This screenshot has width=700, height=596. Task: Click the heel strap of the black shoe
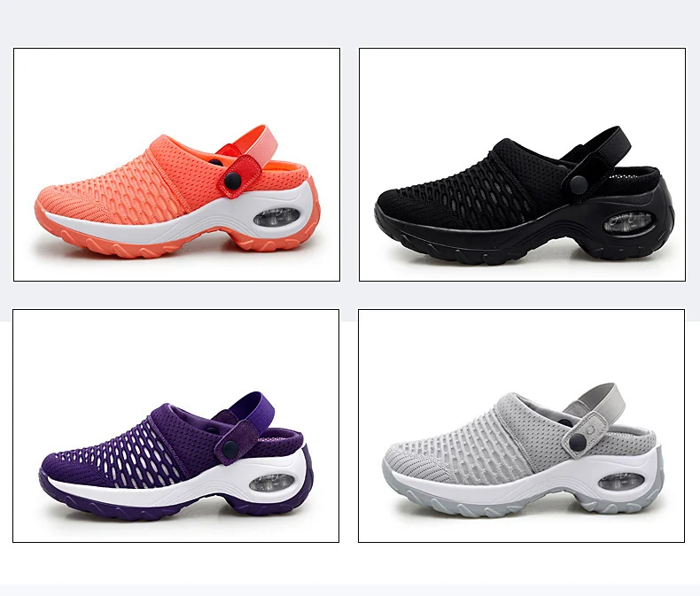tap(607, 145)
